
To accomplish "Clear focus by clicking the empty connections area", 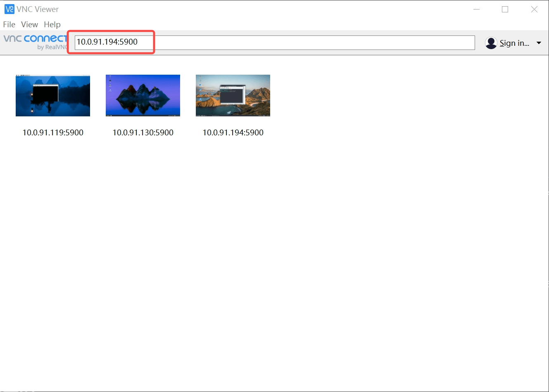I will [330, 227].
